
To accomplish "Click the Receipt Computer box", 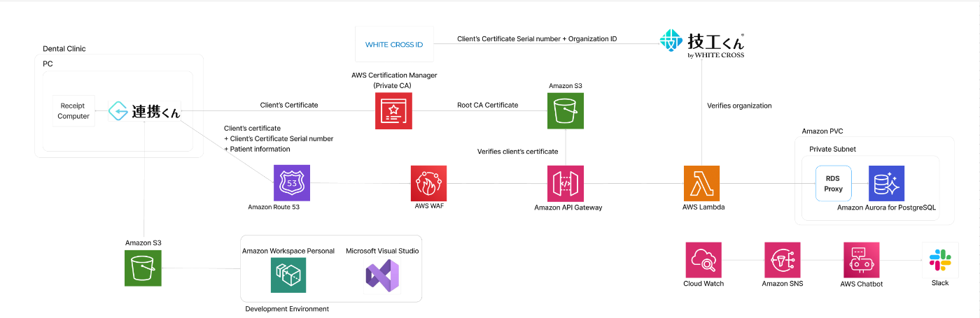I will point(73,112).
